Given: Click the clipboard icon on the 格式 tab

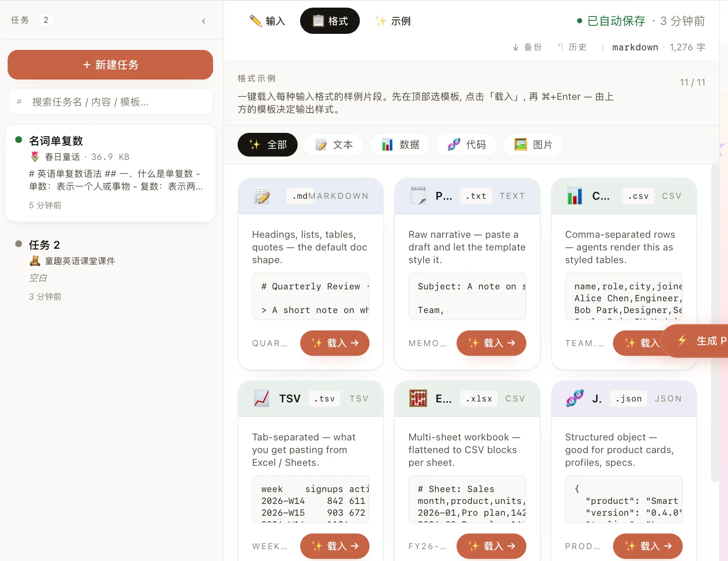Looking at the screenshot, I should (318, 21).
